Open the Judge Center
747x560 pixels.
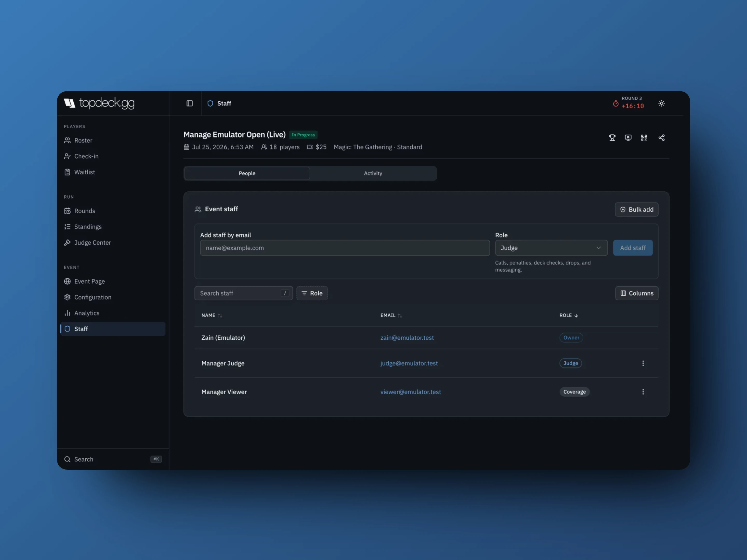pos(113,243)
